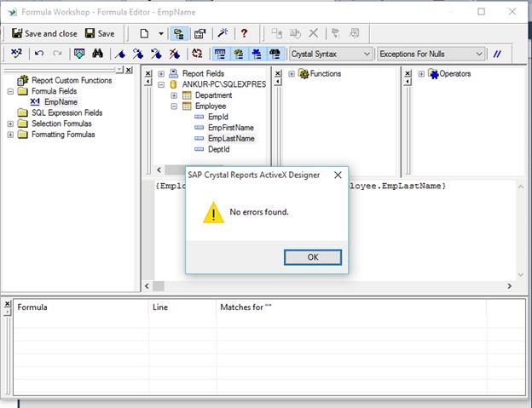
Task: Close the search results pane with X
Action: (8, 303)
